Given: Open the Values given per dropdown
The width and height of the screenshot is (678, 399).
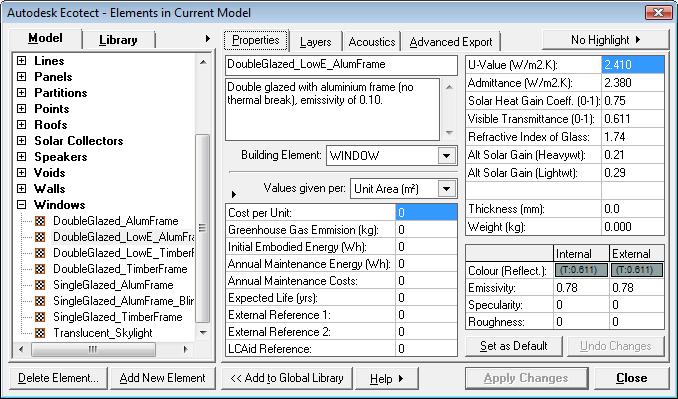Looking at the screenshot, I should tap(446, 189).
